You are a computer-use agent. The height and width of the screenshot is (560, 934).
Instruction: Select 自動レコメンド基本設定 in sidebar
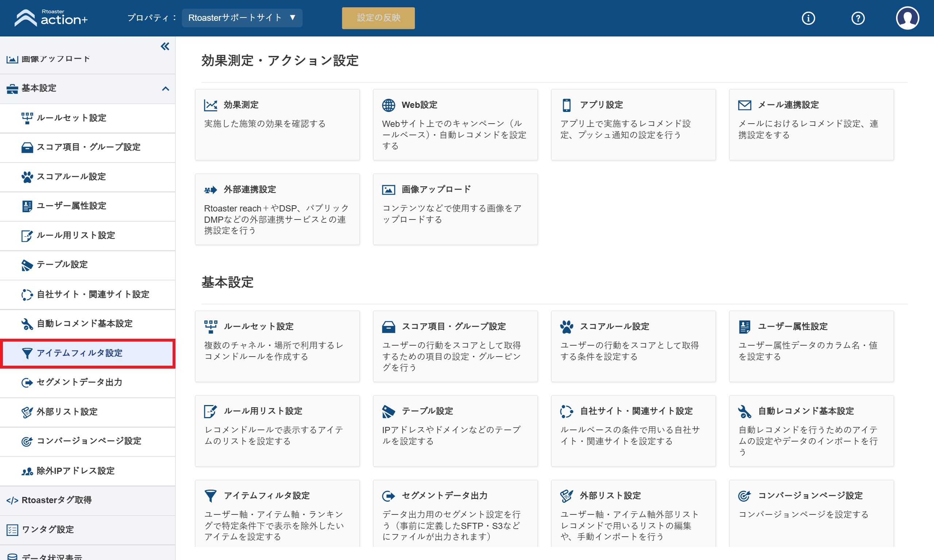click(88, 324)
